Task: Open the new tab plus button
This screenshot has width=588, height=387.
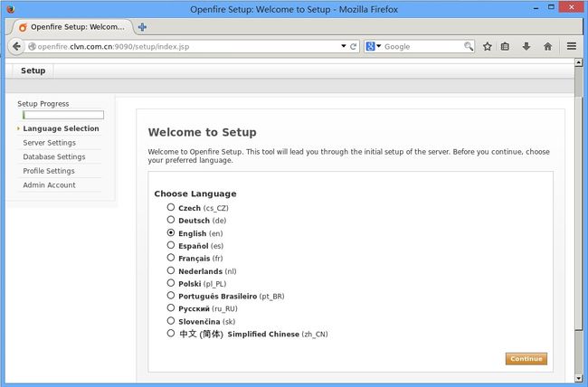Action: click(x=142, y=27)
